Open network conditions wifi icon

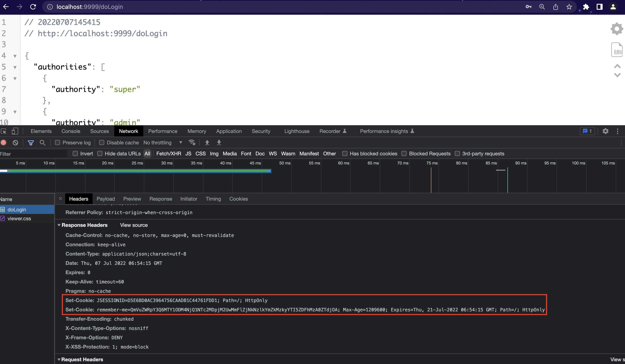pos(192,142)
